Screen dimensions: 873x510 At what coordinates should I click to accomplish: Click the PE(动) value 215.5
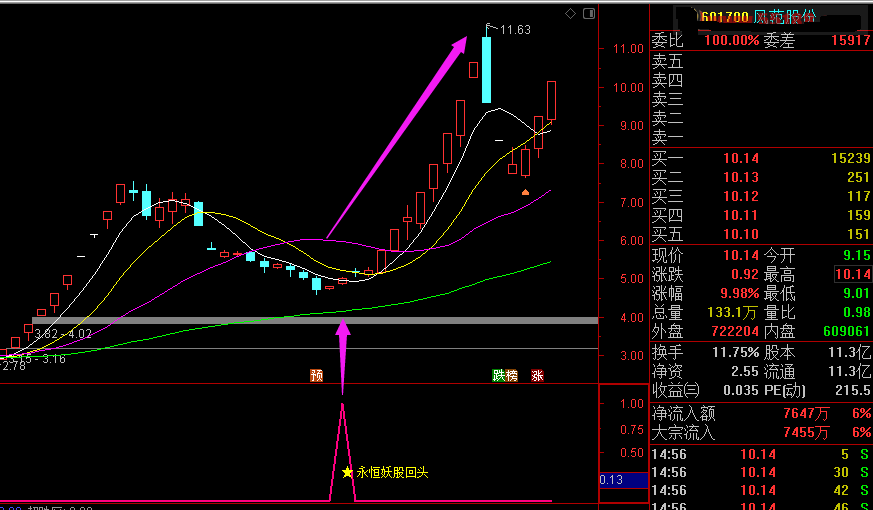tap(852, 391)
